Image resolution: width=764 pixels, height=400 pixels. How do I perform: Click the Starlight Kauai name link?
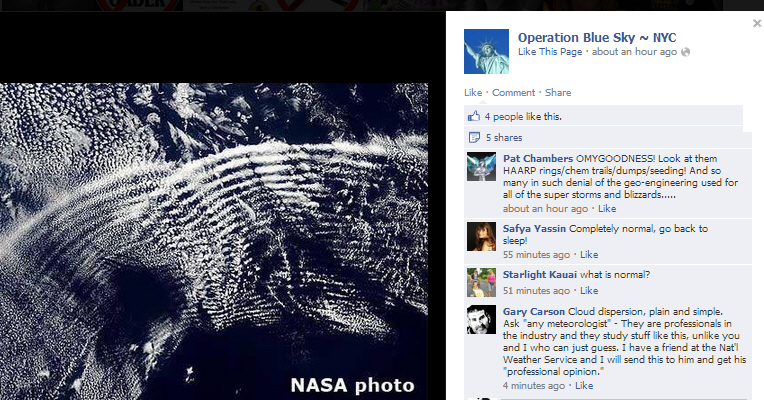(539, 275)
